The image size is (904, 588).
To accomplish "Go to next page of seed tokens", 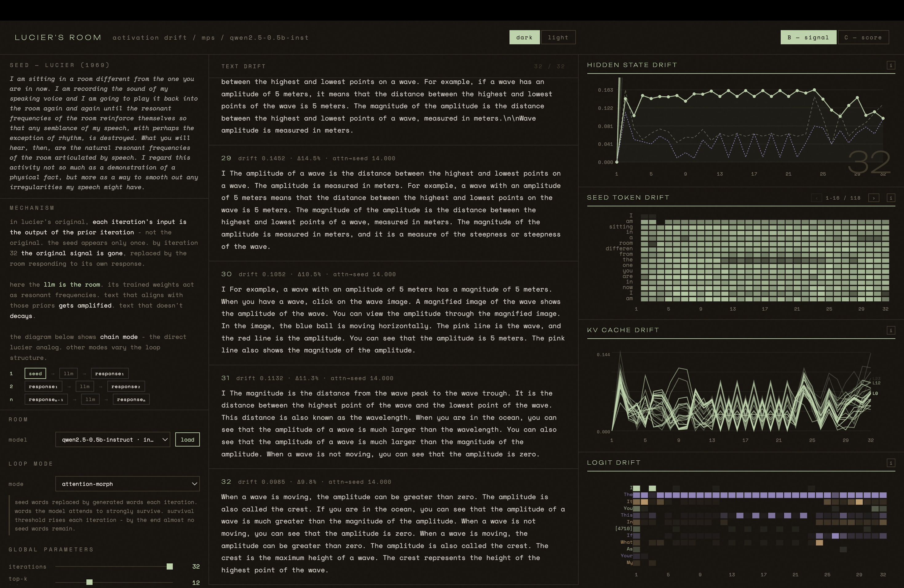I will coord(874,198).
